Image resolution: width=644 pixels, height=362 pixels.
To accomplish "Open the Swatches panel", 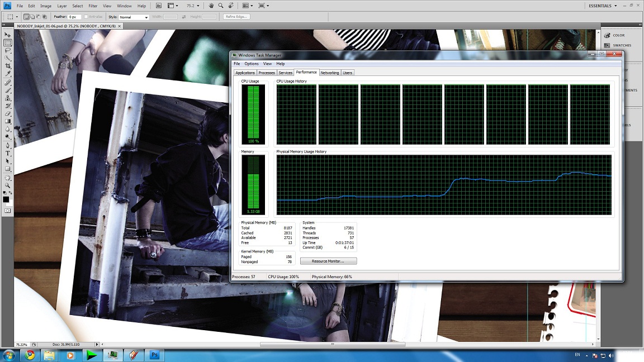I will (x=618, y=46).
